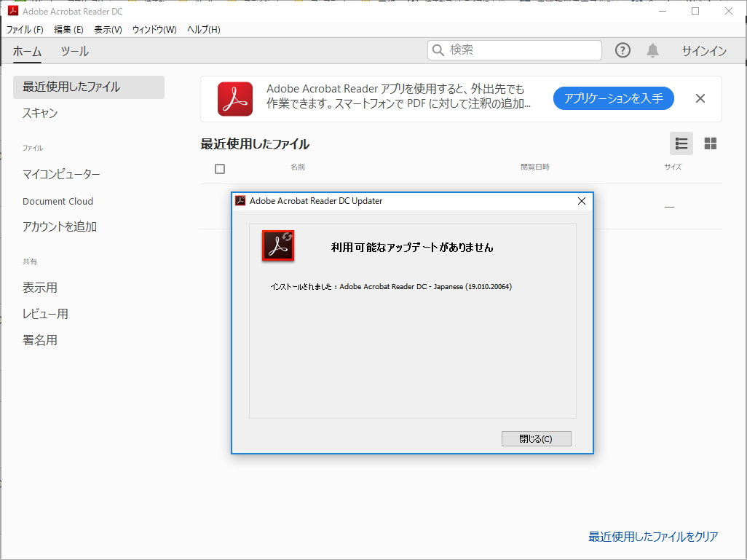
Task: Check the select-all files checkbox
Action: coord(219,168)
